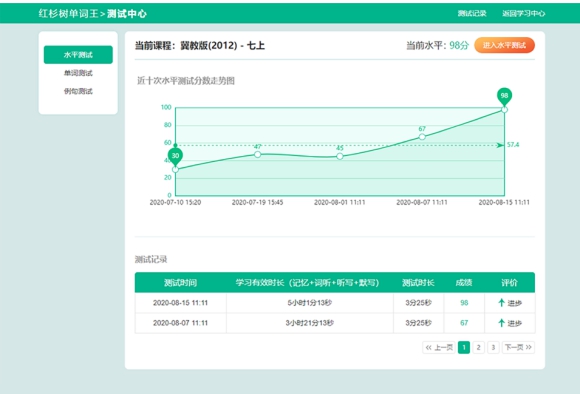
Task: Click the 3小时21分13秒 duration cell
Action: [310, 323]
